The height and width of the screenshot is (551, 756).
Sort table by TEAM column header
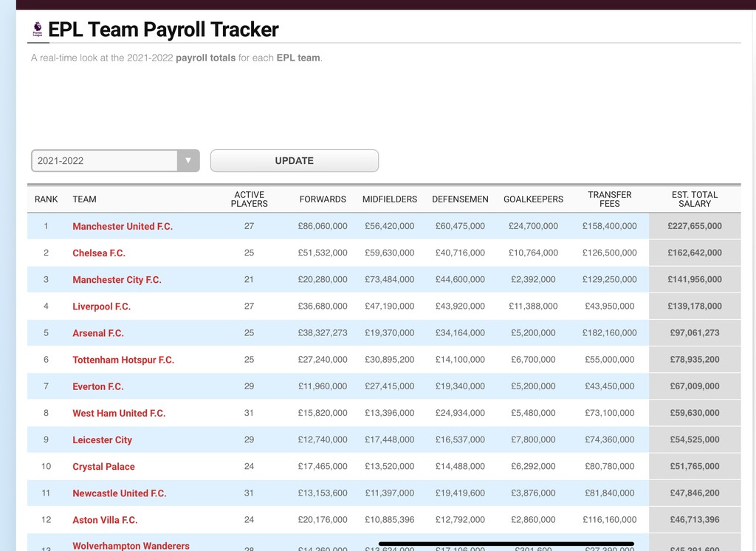[84, 199]
